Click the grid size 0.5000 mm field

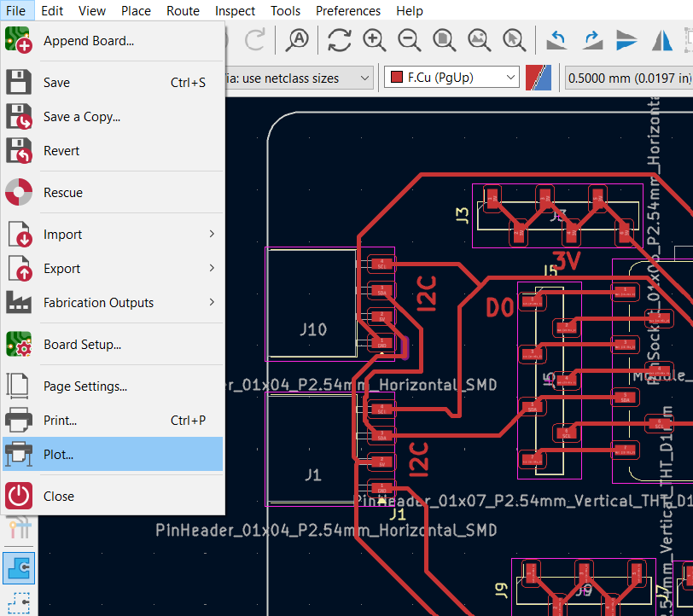pos(630,78)
